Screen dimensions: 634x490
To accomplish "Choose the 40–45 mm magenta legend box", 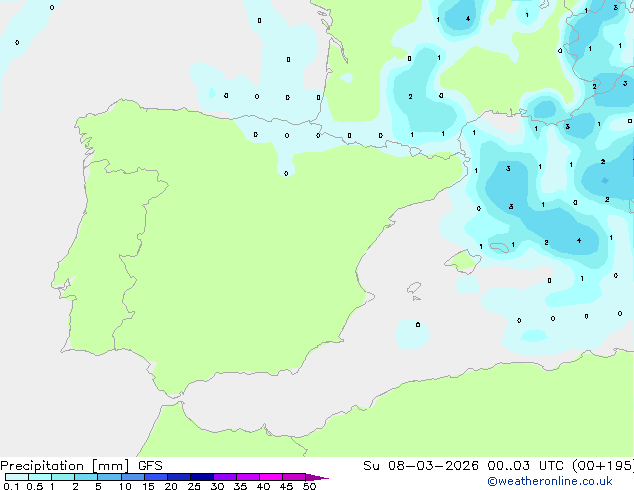I will click(x=271, y=477).
